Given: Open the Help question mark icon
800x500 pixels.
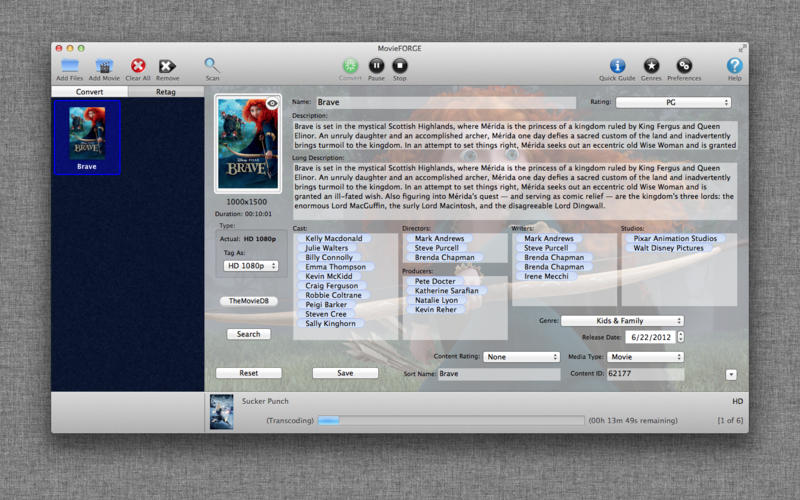Looking at the screenshot, I should coord(734,66).
